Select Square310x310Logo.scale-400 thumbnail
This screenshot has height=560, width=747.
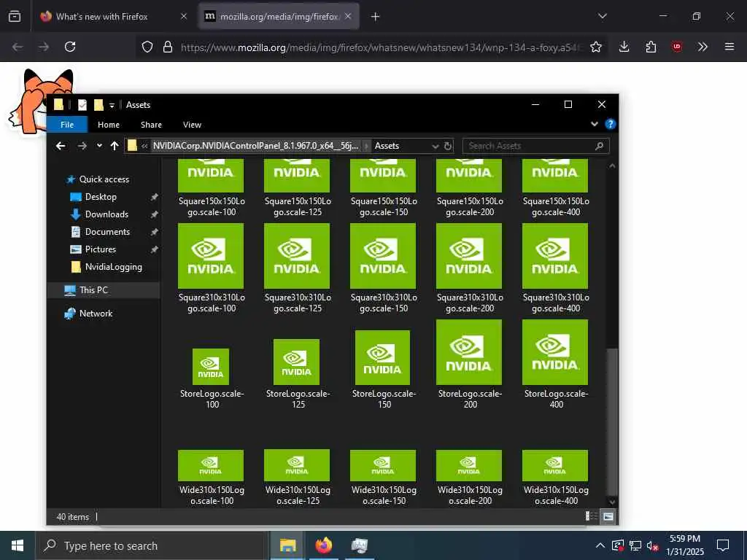[555, 256]
